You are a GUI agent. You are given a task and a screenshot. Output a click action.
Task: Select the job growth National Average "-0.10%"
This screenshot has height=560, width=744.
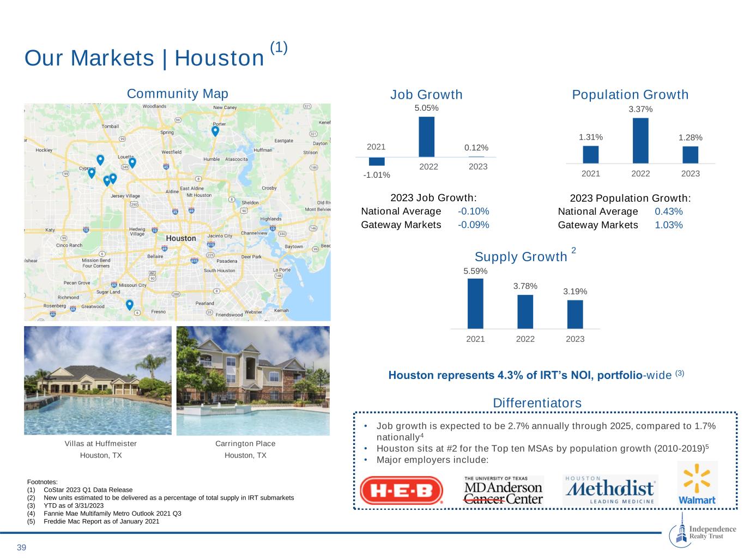tap(474, 211)
